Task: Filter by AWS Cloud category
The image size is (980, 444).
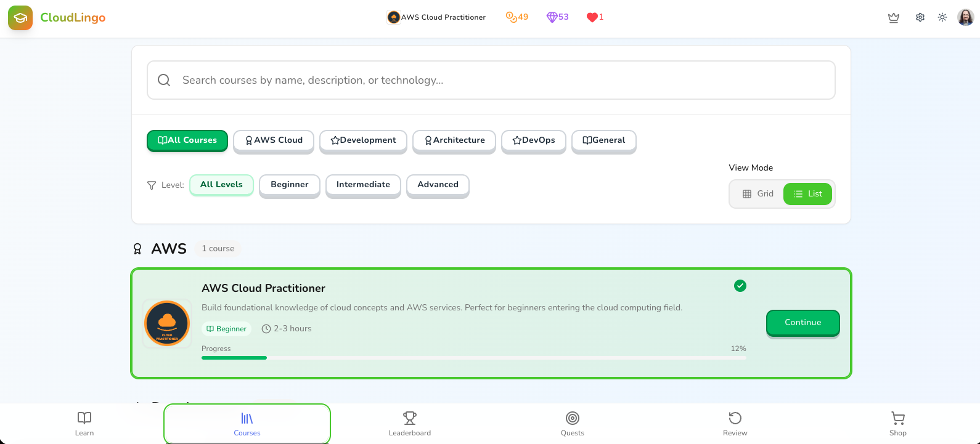Action: point(274,140)
